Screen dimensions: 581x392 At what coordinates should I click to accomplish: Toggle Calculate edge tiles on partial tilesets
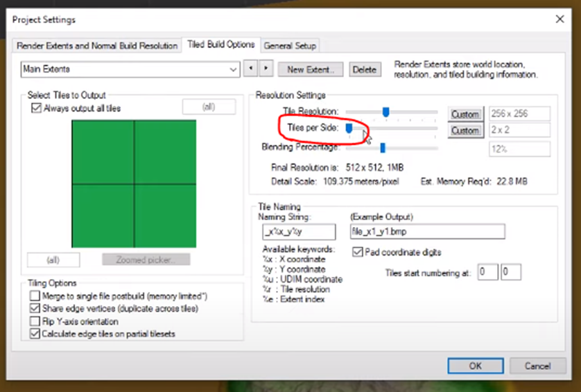[x=35, y=334]
